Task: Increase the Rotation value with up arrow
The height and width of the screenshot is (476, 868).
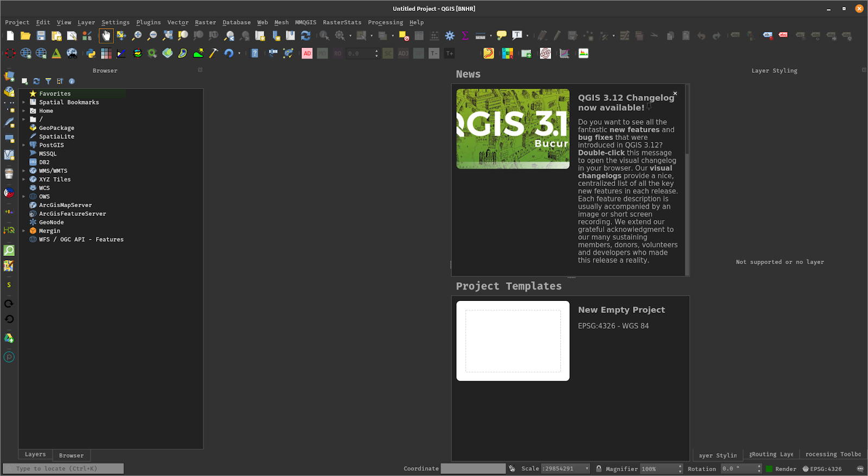Action: pyautogui.click(x=759, y=466)
